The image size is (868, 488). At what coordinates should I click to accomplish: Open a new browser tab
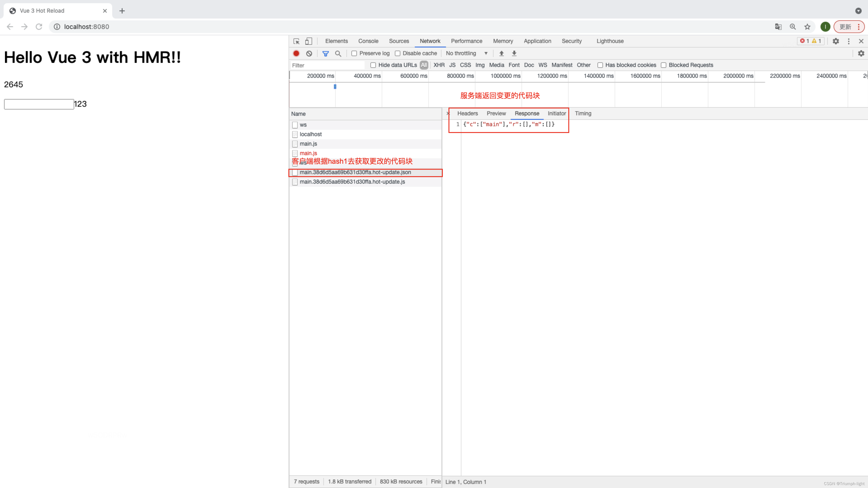122,11
